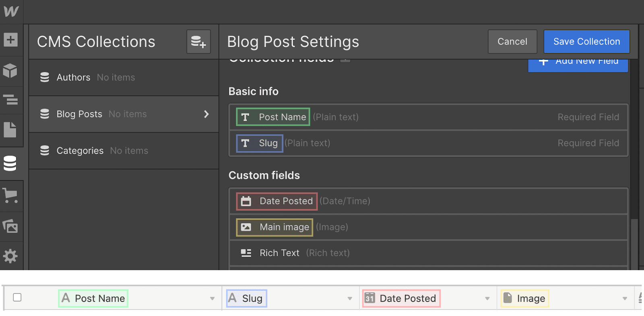Select the Categories collection

click(x=80, y=151)
